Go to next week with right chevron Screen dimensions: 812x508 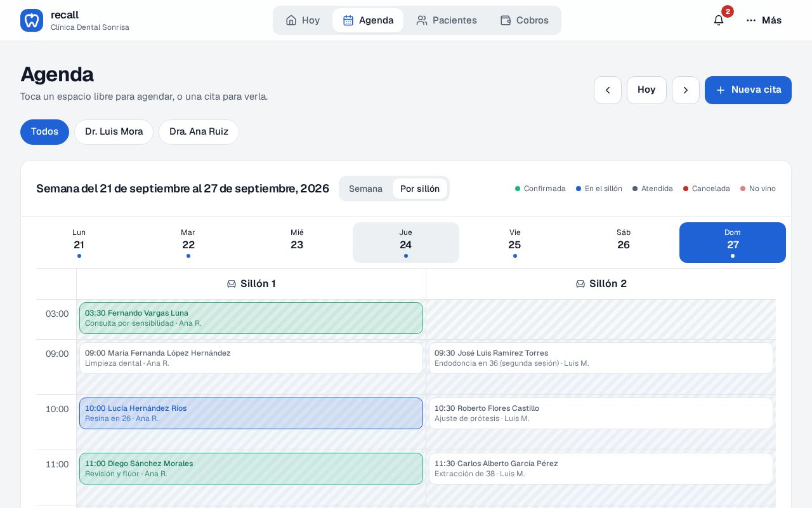[x=686, y=90]
